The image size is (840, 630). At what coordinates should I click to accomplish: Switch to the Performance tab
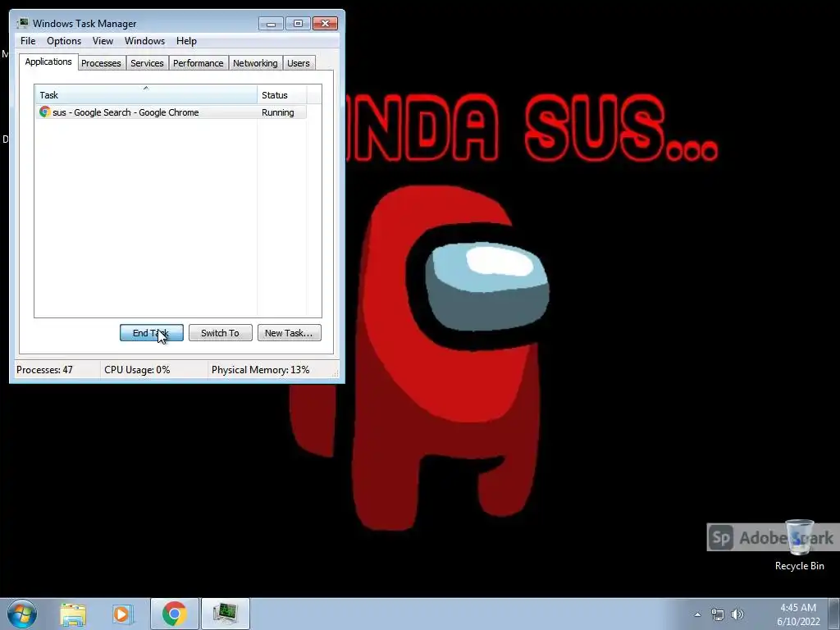199,63
